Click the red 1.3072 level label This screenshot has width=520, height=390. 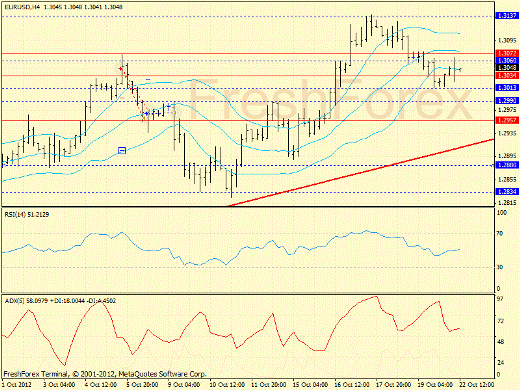507,53
